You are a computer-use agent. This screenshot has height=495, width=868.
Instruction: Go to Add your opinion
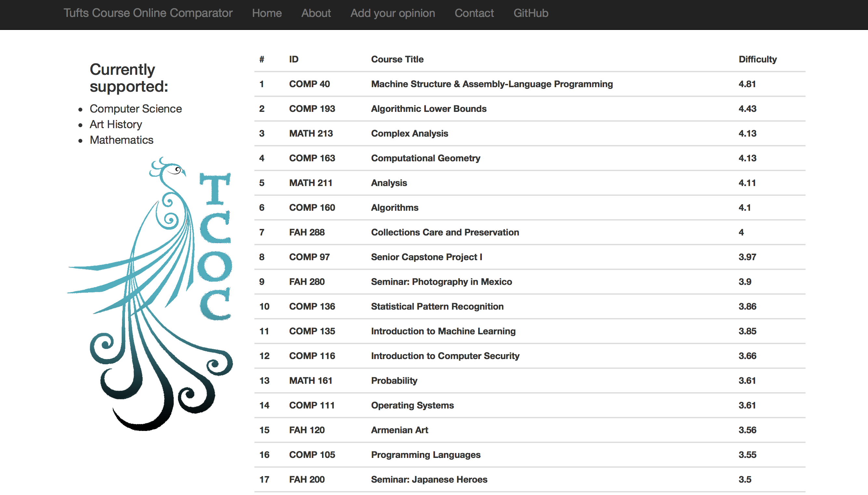tap(392, 13)
